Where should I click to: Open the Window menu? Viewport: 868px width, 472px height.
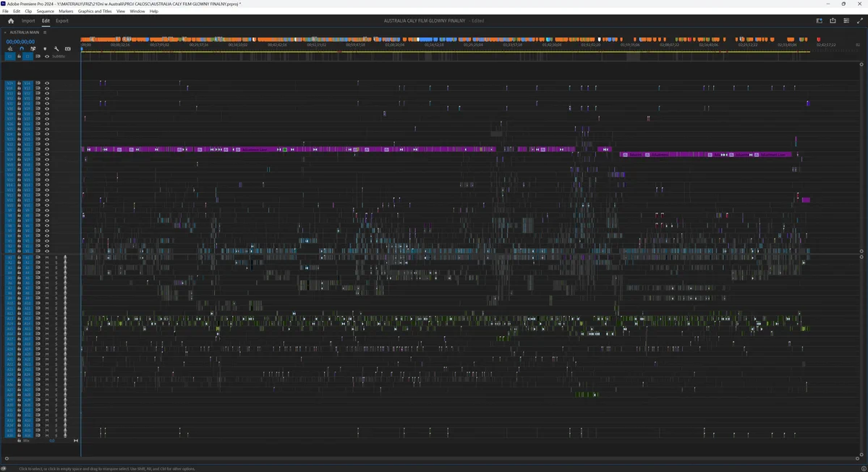[137, 12]
